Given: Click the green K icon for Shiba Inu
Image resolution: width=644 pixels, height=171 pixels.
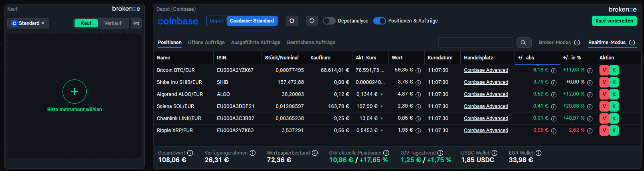Looking at the screenshot, I should coord(614,82).
